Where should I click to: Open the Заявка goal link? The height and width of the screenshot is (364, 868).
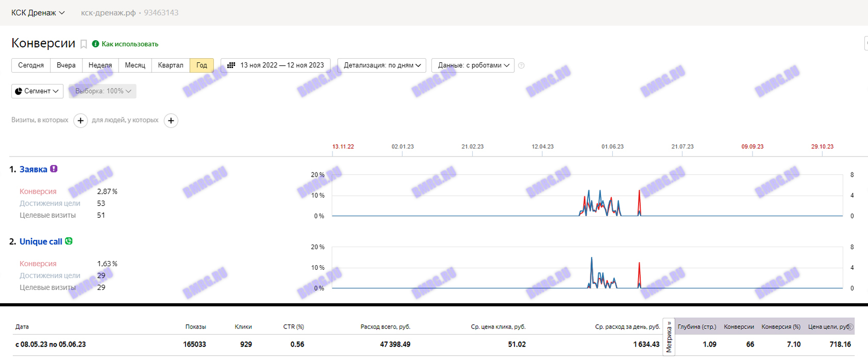33,169
